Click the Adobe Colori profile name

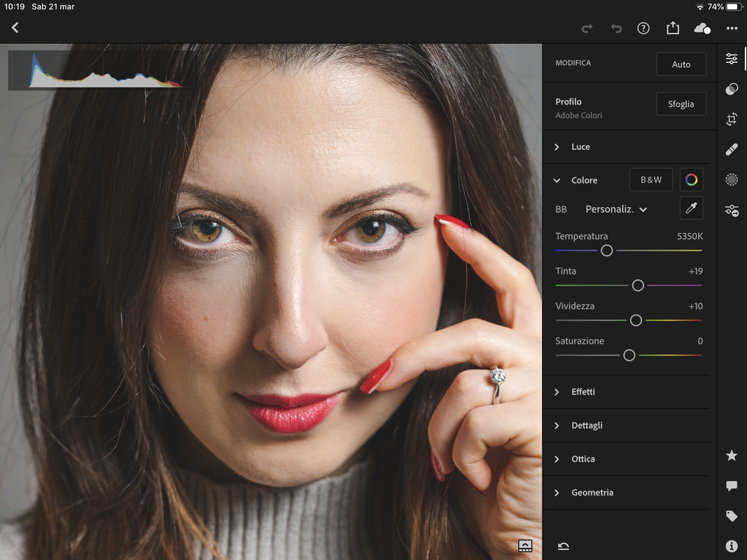tap(578, 115)
